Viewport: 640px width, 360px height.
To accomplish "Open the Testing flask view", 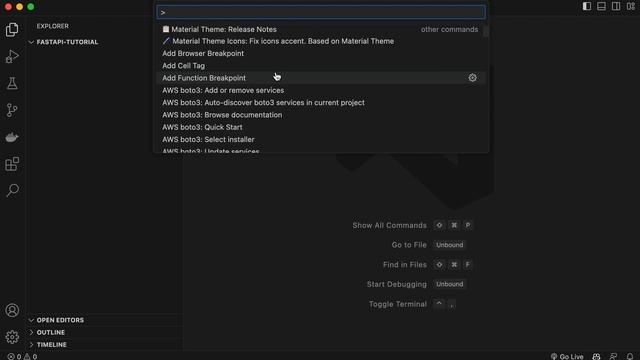I will [x=12, y=83].
